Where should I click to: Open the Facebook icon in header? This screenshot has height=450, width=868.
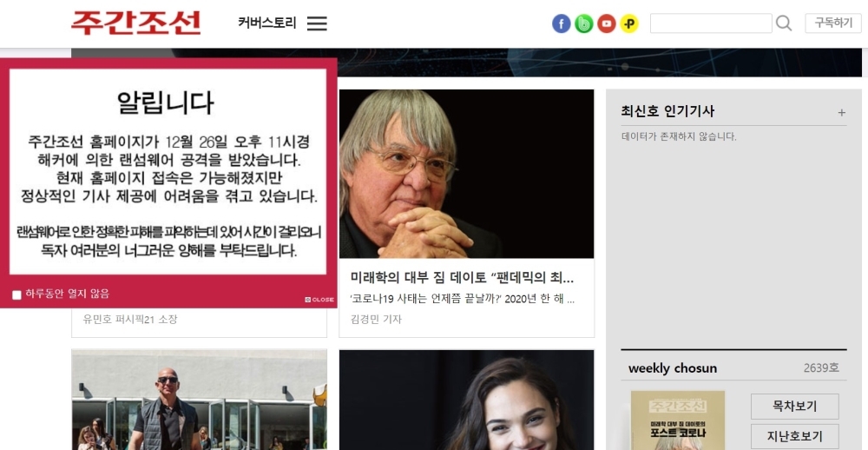(562, 23)
